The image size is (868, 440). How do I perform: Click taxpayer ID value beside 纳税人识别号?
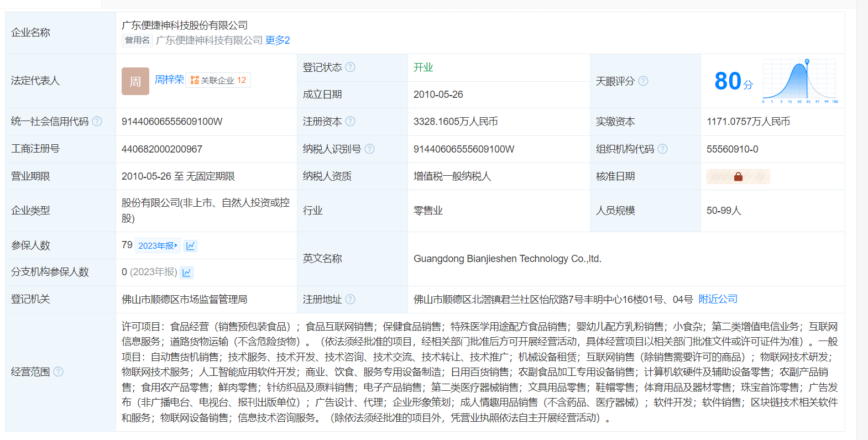pyautogui.click(x=464, y=149)
